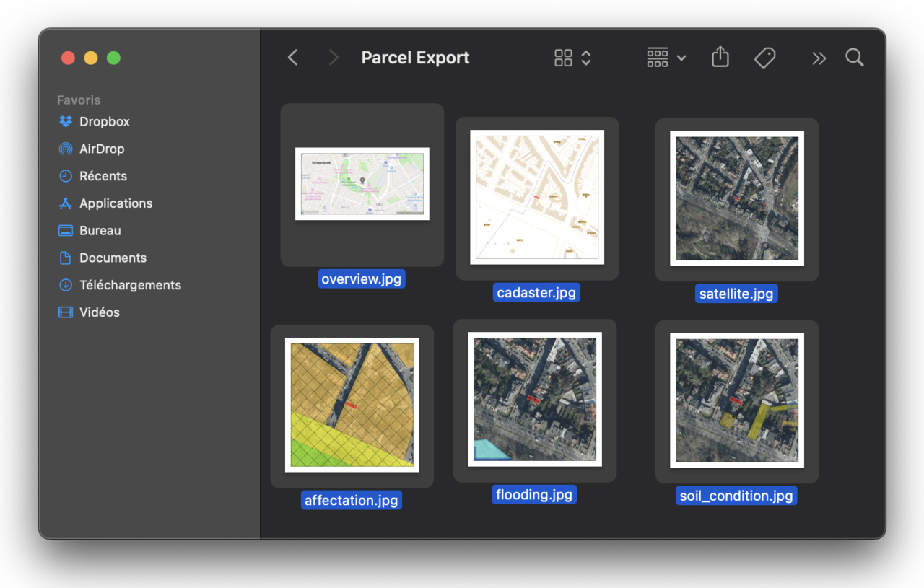Expand the hidden toolbar items chevron
Screen dimensions: 924x588
point(818,57)
